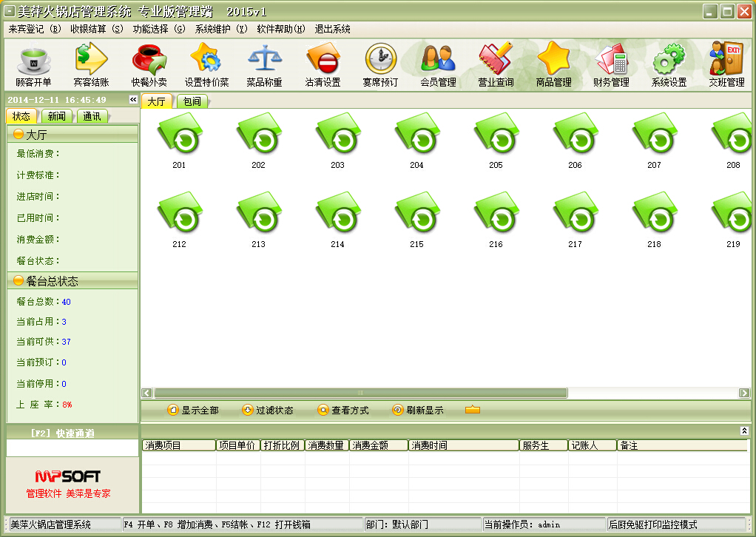Image resolution: width=756 pixels, height=537 pixels.
Task: Click the F2 快速通道 input field
Action: click(x=72, y=447)
